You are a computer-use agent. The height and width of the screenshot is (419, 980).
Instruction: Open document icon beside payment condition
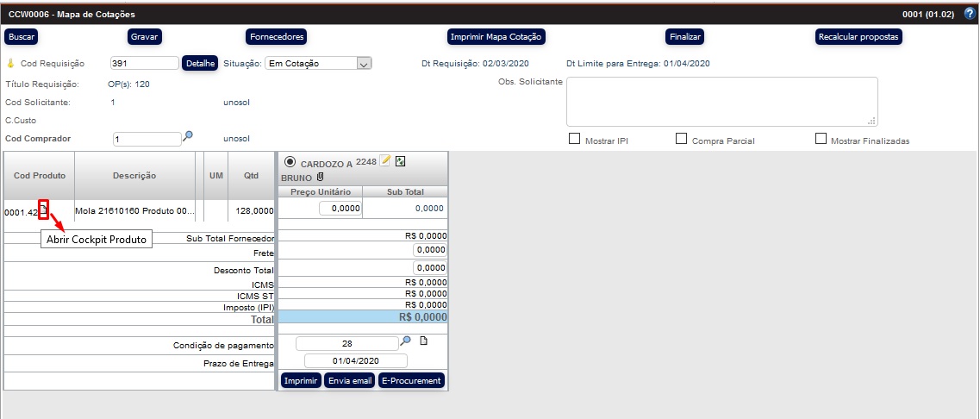(x=423, y=341)
